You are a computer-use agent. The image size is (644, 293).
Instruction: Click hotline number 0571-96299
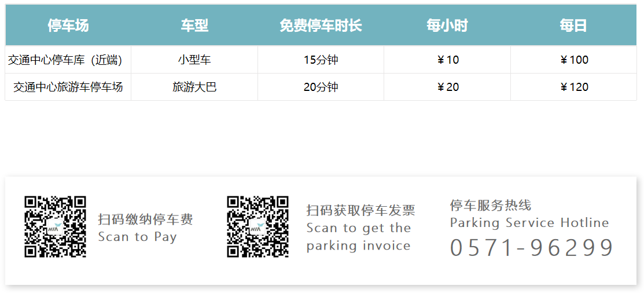pos(531,248)
